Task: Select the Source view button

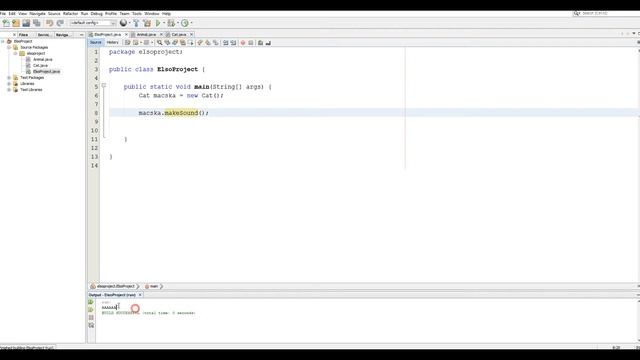Action: 96,42
